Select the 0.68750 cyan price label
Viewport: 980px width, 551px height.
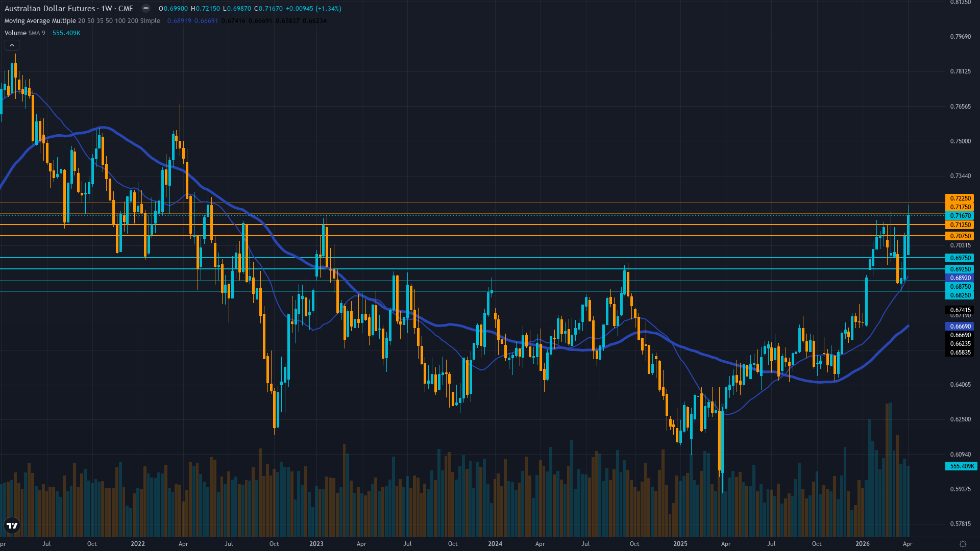point(960,287)
